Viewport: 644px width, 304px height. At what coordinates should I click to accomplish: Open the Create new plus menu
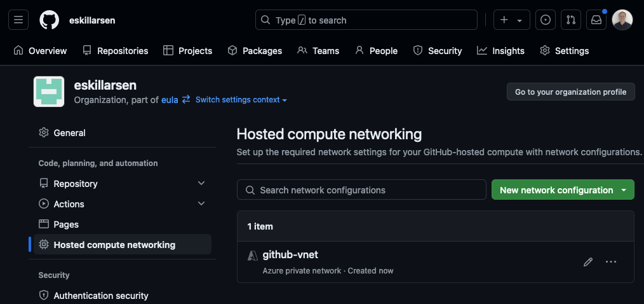point(511,20)
